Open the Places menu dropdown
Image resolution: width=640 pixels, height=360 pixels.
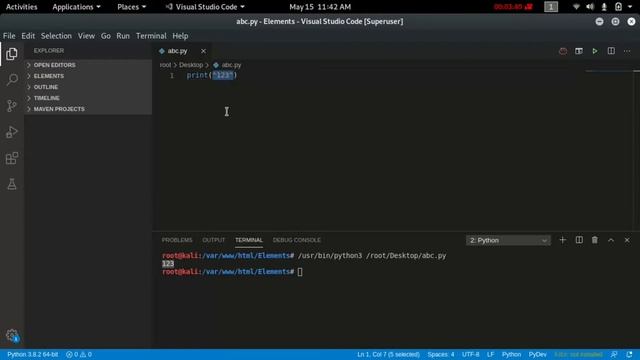point(131,7)
